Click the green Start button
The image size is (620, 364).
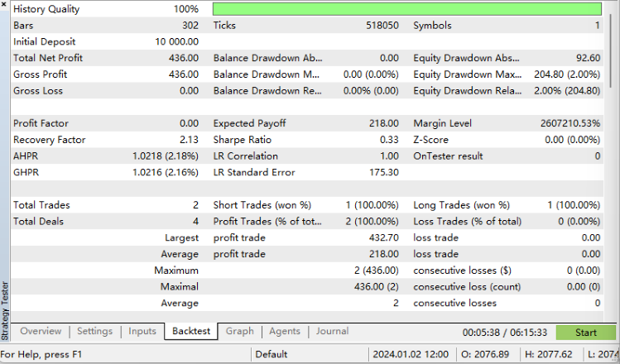[x=585, y=333]
